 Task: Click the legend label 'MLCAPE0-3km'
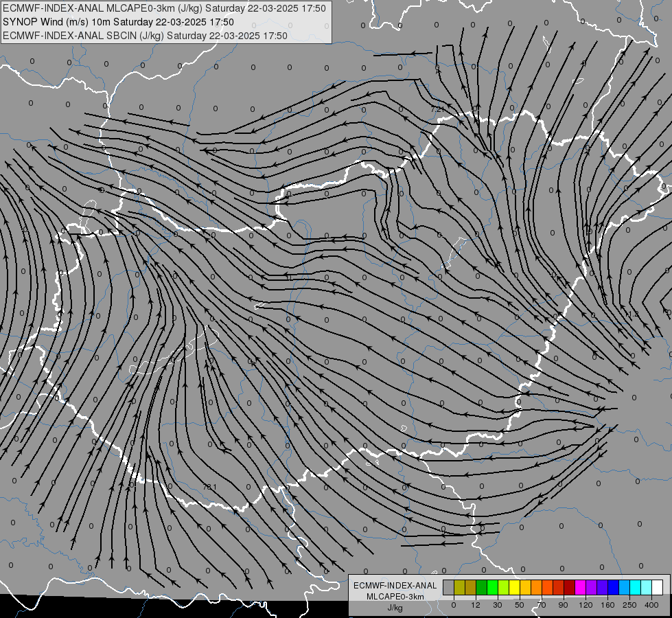(x=395, y=597)
